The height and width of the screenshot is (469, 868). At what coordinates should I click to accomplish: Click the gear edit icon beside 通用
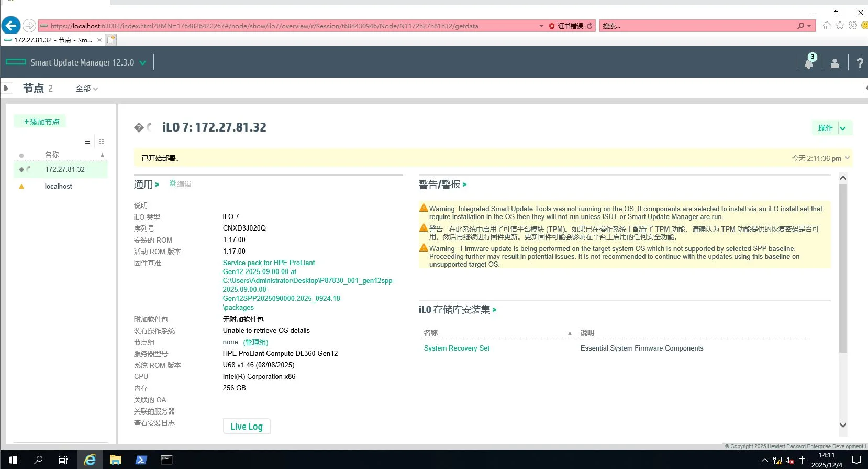tap(172, 183)
